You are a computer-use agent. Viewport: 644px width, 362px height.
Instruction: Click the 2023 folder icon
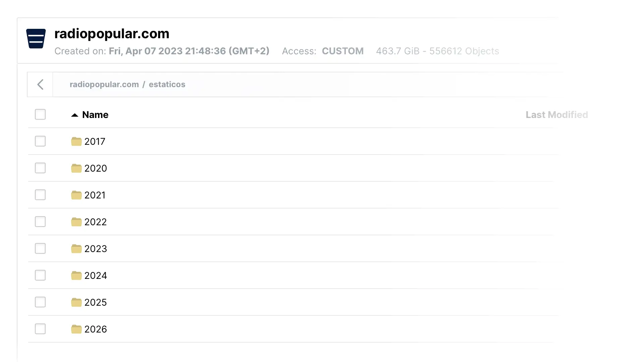76,249
